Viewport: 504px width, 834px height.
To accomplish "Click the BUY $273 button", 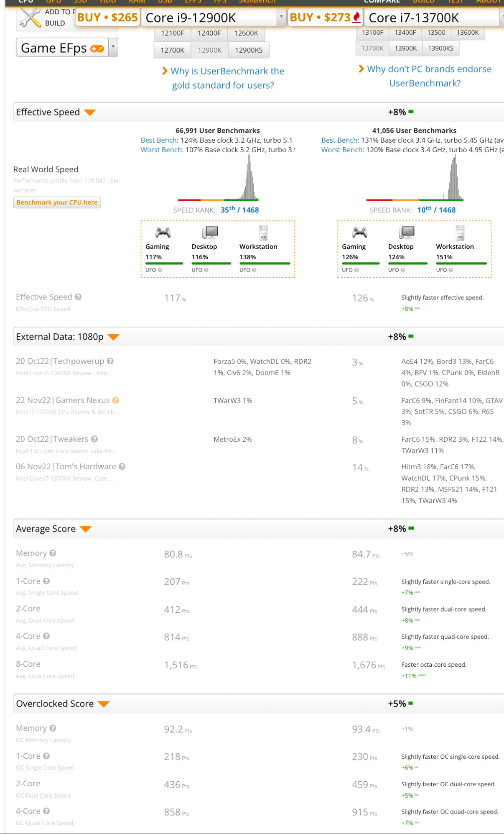I will coord(325,18).
